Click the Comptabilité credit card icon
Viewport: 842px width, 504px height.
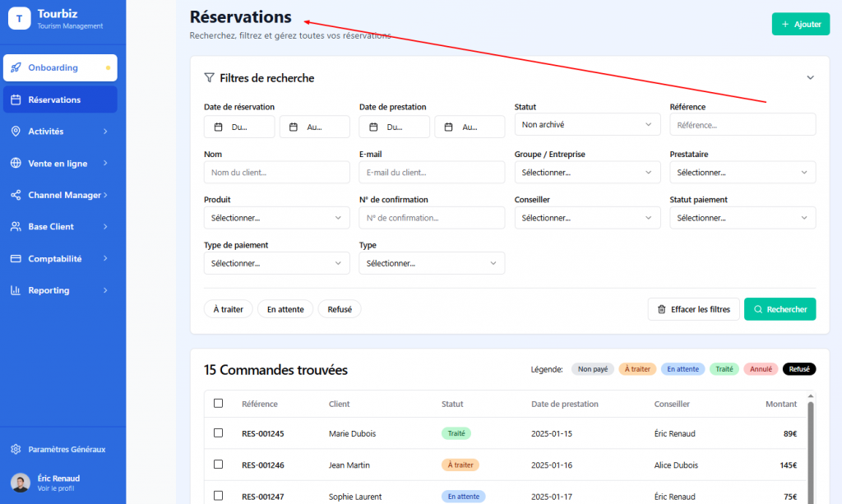16,258
